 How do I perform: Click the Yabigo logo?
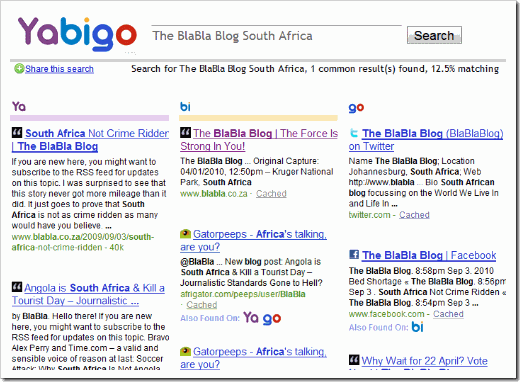tap(77, 35)
